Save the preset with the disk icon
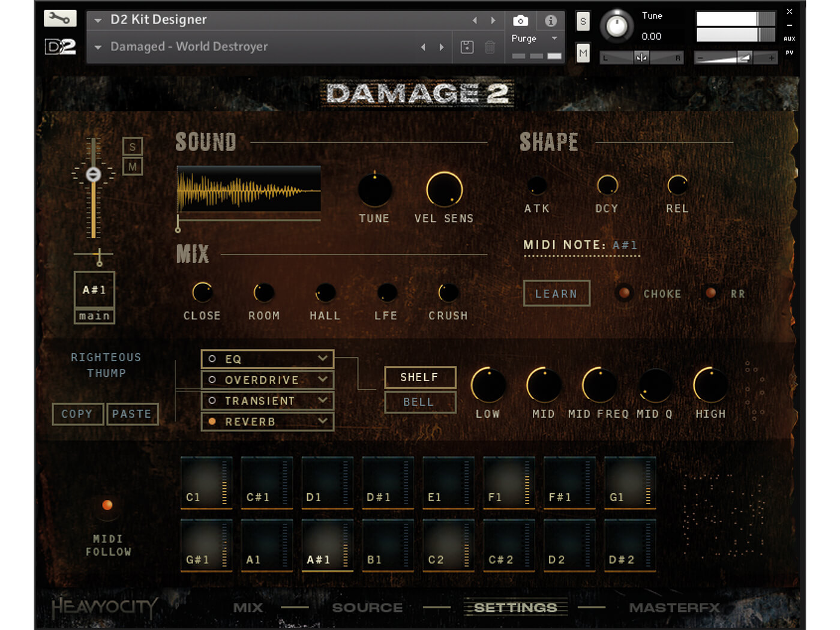 (x=467, y=47)
